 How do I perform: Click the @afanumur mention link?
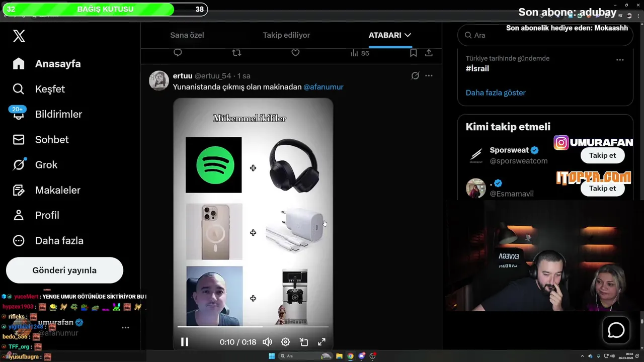(x=324, y=87)
